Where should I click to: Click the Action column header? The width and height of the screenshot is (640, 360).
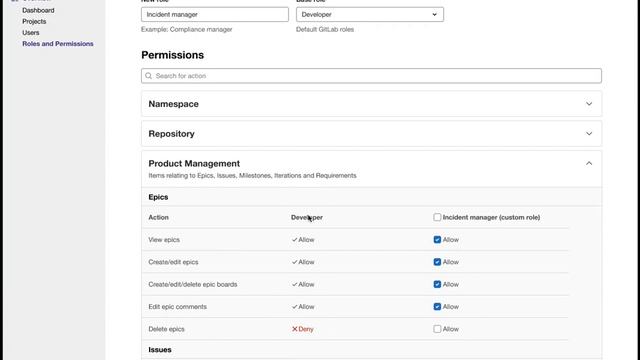click(x=158, y=217)
